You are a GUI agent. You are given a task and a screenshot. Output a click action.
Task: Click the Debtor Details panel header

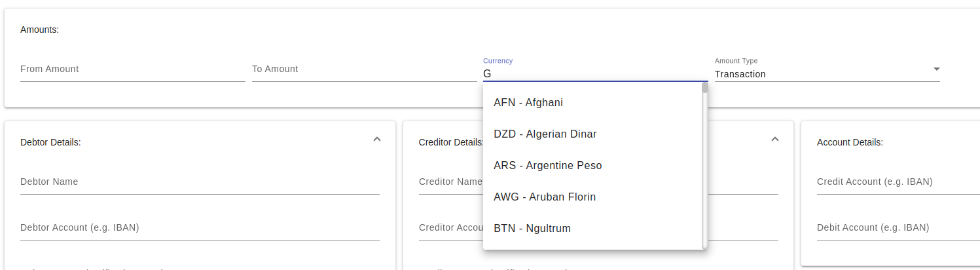click(51, 142)
